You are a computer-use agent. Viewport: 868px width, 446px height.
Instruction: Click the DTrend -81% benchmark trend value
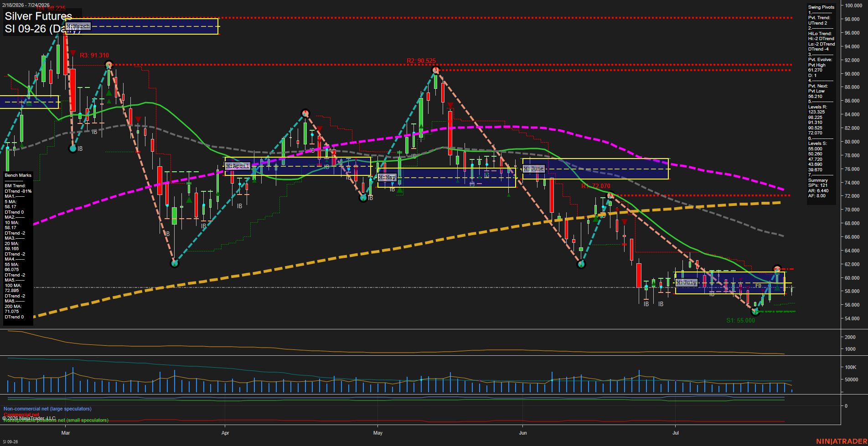click(x=18, y=191)
